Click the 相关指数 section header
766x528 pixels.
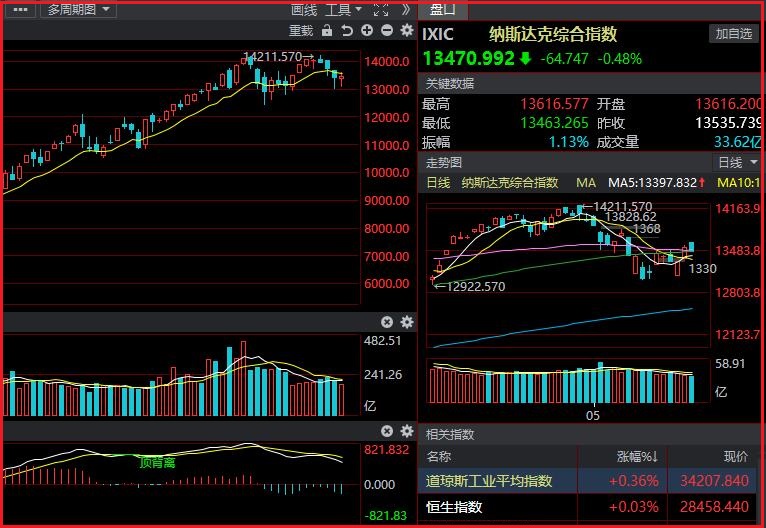[449, 434]
